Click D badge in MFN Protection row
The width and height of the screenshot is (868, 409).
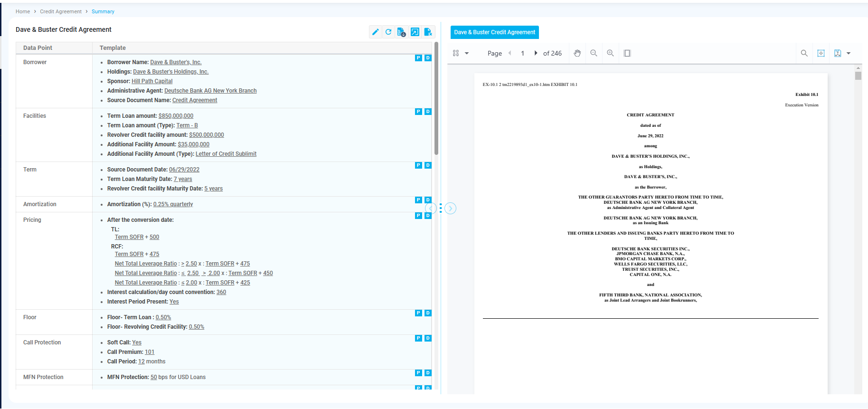click(x=428, y=373)
